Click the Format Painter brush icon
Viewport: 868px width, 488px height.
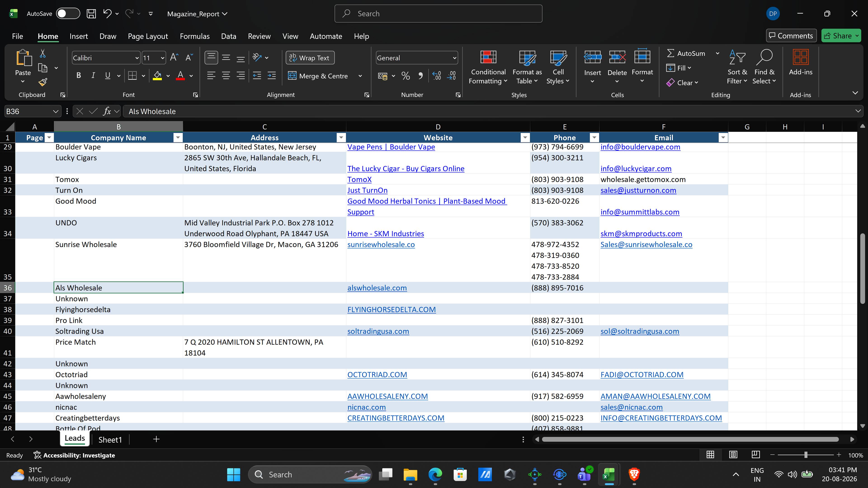tap(43, 82)
